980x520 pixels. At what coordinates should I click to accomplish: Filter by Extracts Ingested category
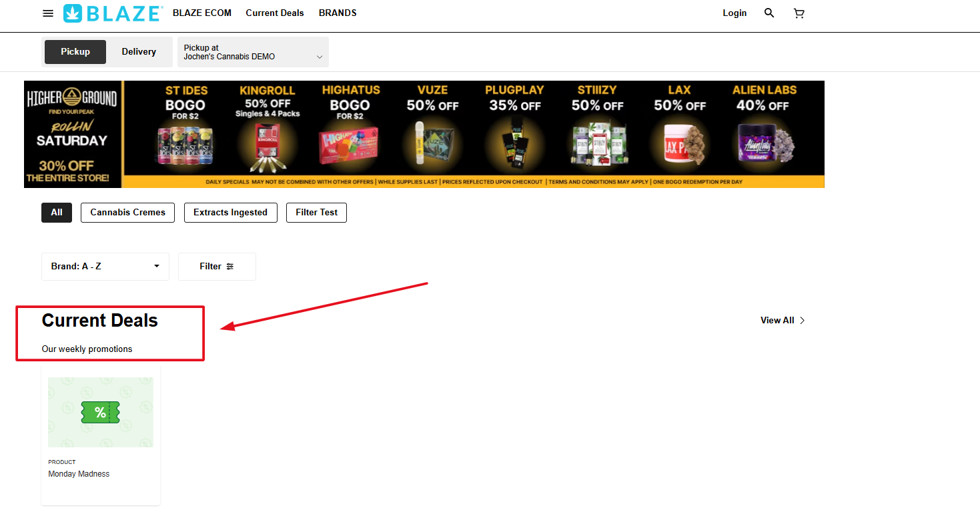point(231,213)
